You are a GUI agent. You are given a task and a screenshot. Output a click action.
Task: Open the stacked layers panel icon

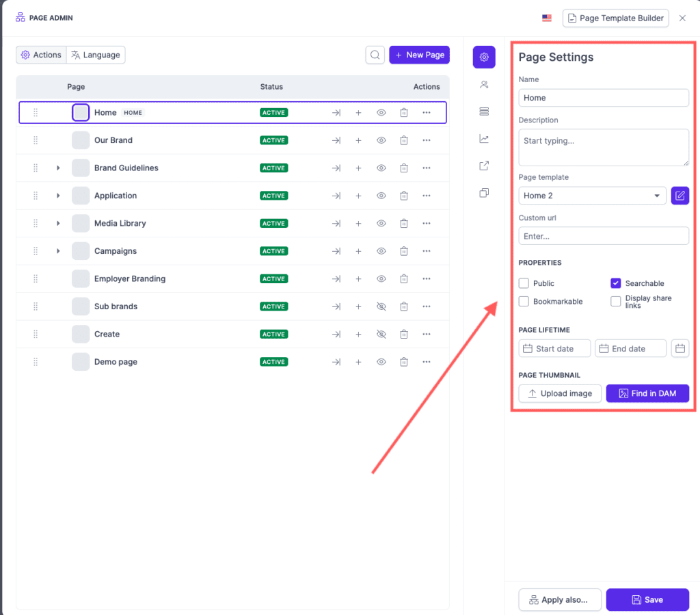[484, 111]
